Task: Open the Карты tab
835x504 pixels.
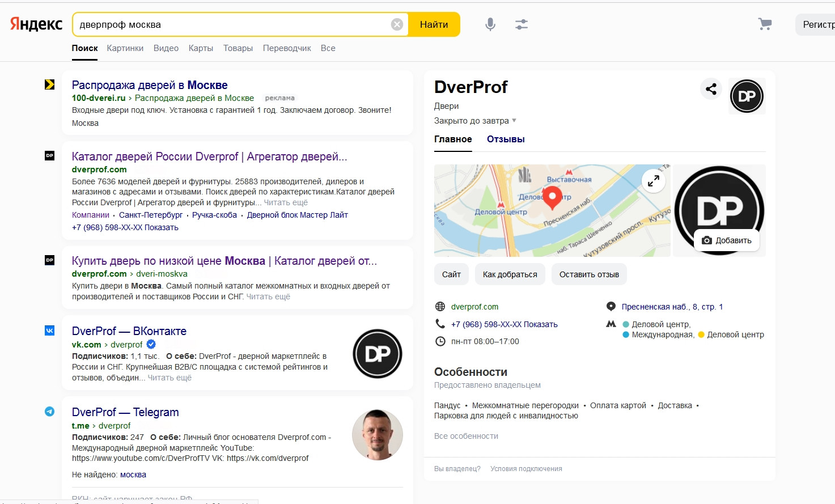Action: coord(201,48)
